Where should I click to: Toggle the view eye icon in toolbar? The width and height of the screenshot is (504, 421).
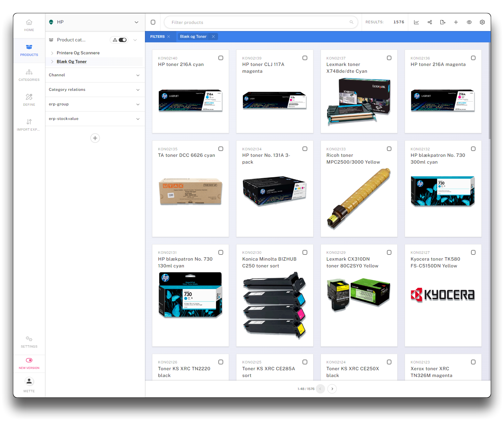tap(469, 22)
